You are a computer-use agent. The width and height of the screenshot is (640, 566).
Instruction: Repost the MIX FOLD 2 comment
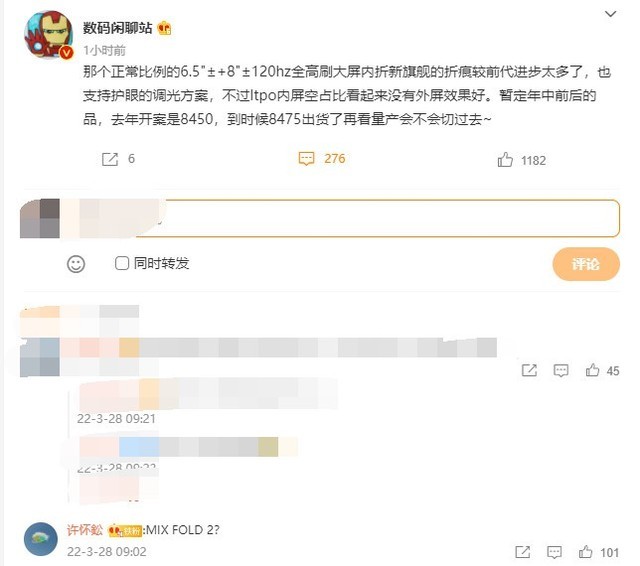pyautogui.click(x=523, y=552)
